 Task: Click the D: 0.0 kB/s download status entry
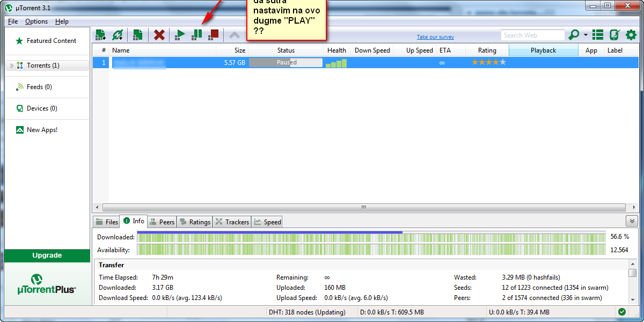point(392,312)
